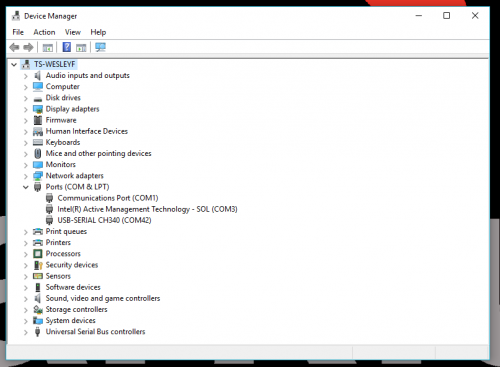Open the Action menu

point(44,32)
